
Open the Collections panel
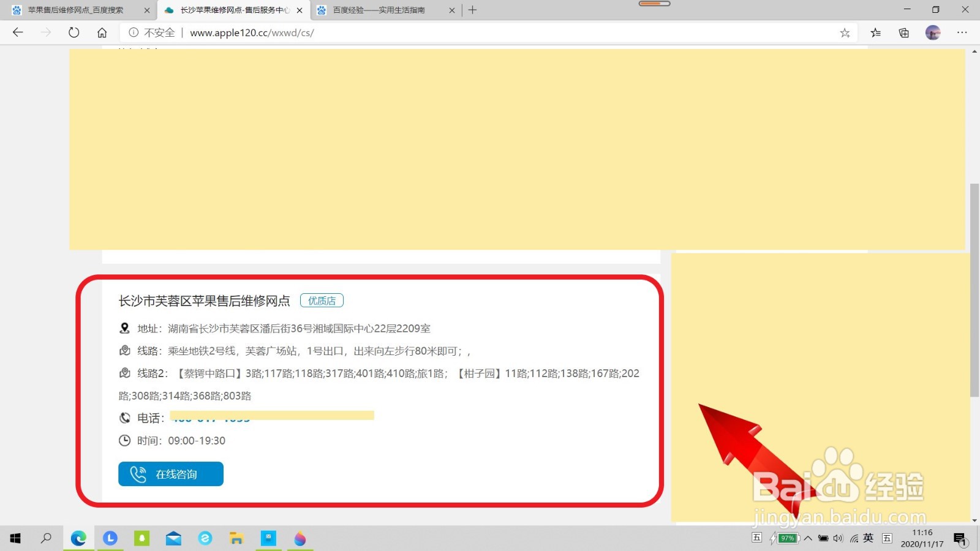[904, 33]
